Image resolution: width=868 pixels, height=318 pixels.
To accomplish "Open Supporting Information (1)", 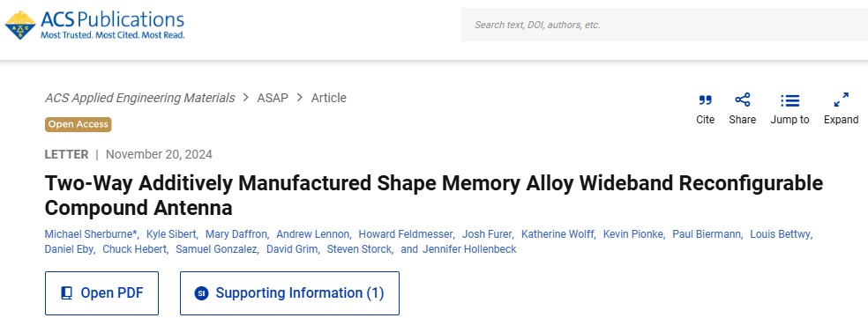I will pyautogui.click(x=289, y=293).
